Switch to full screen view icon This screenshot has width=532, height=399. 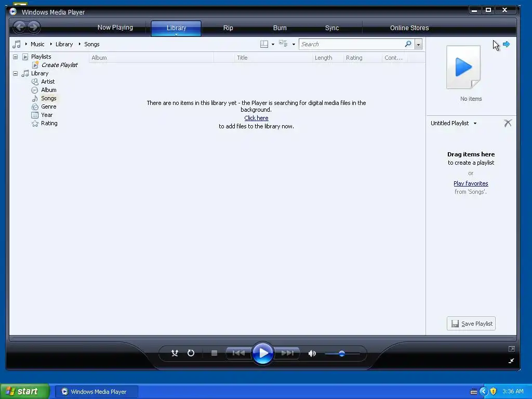[512, 349]
